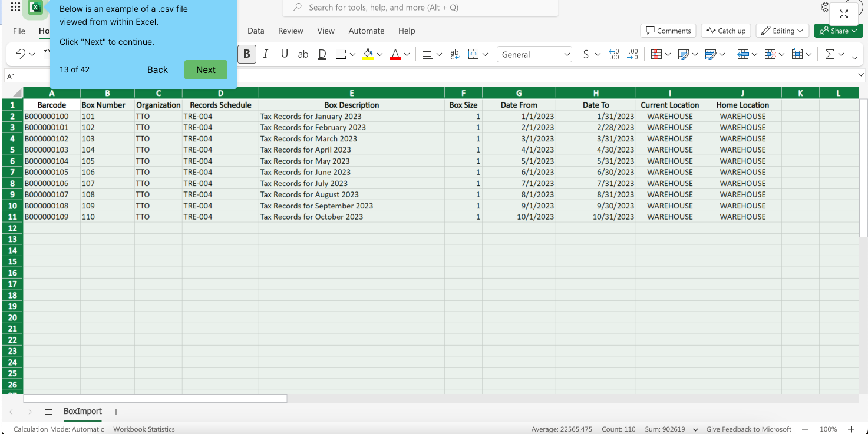Screen dimensions: 868x434
Task: Click the green Next button
Action: (x=206, y=69)
